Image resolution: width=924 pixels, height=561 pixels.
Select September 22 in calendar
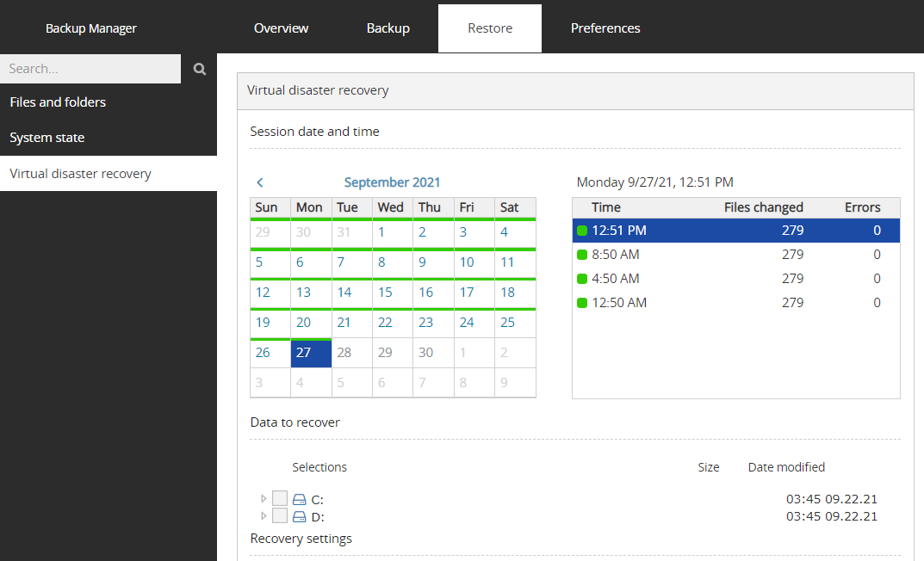tap(393, 324)
